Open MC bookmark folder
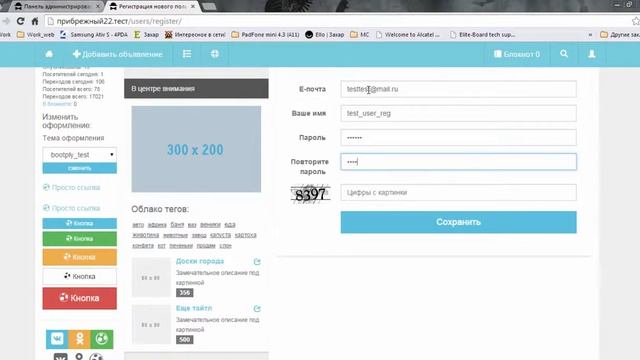The height and width of the screenshot is (360, 640). click(360, 35)
